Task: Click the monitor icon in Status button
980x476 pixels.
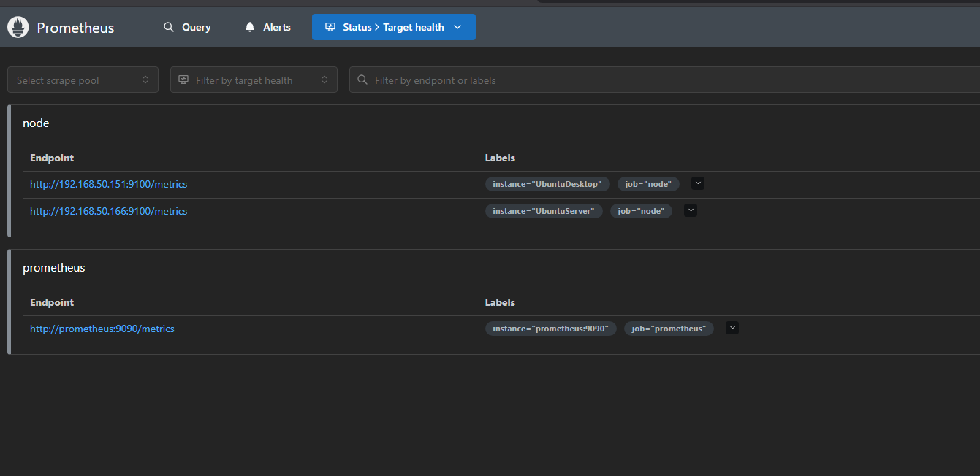Action: tap(330, 27)
